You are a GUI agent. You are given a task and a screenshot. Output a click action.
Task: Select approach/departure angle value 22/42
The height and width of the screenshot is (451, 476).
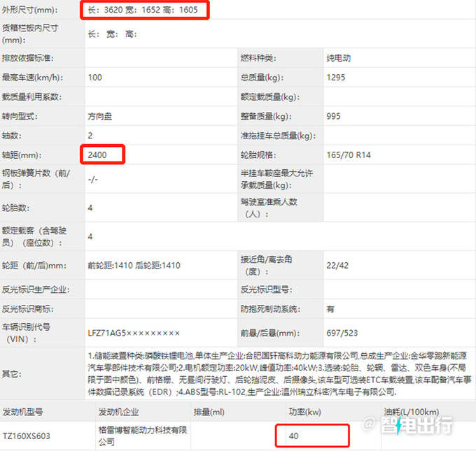[x=337, y=266]
